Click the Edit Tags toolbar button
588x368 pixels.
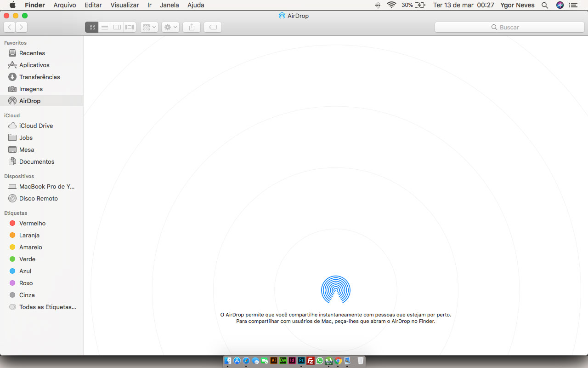213,27
